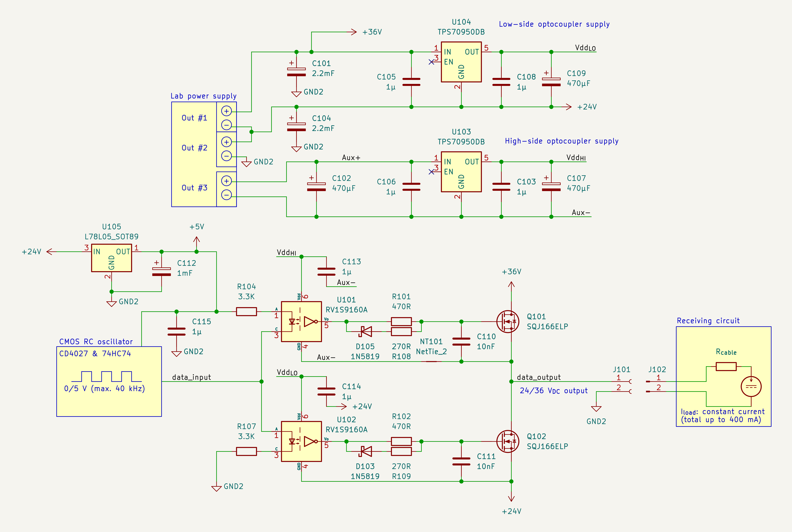Select the U101 optocoupler symbol

pos(301,321)
